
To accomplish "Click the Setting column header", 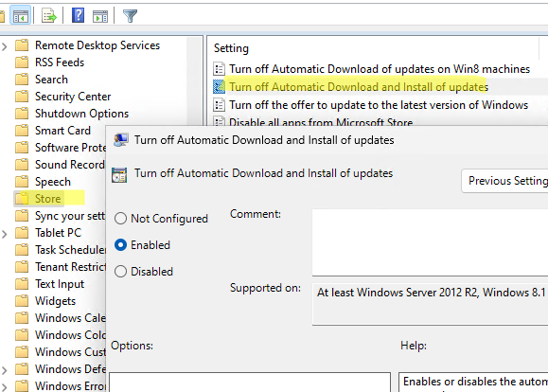I will pos(231,48).
